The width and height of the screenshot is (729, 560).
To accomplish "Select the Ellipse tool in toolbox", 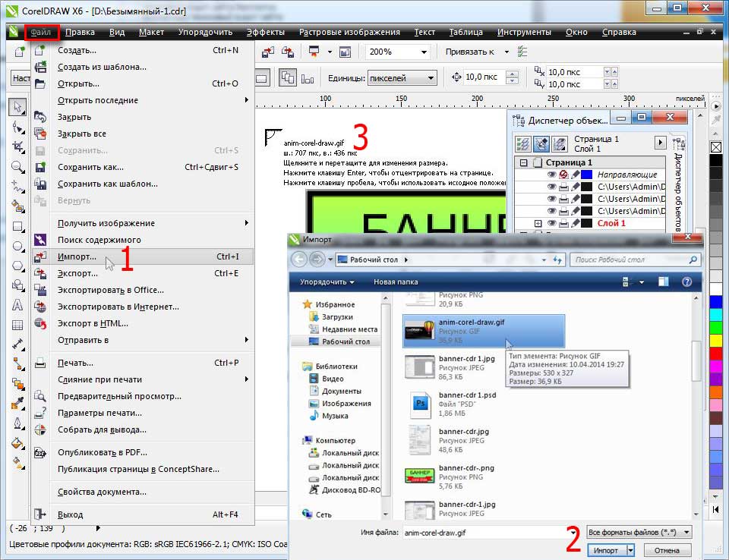I will pos(17,246).
